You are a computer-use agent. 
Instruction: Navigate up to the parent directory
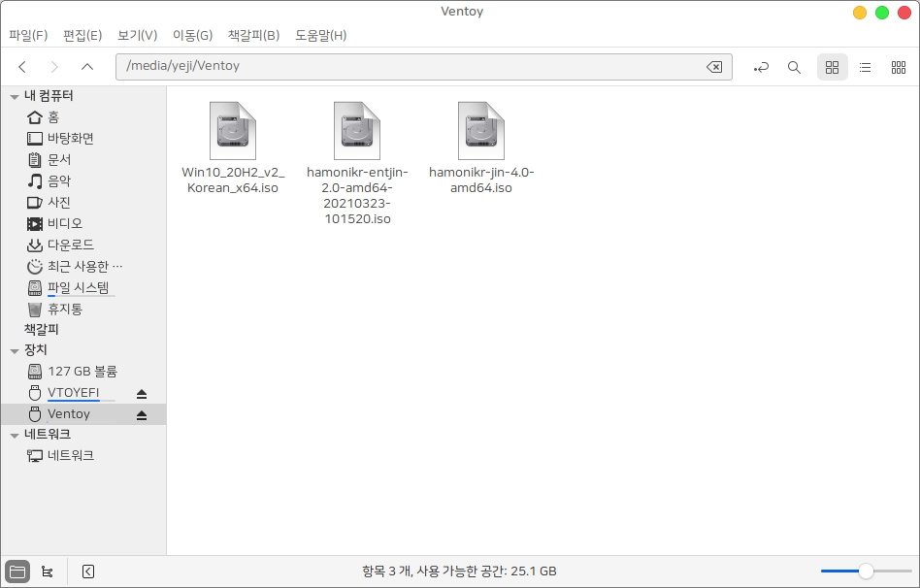[87, 67]
